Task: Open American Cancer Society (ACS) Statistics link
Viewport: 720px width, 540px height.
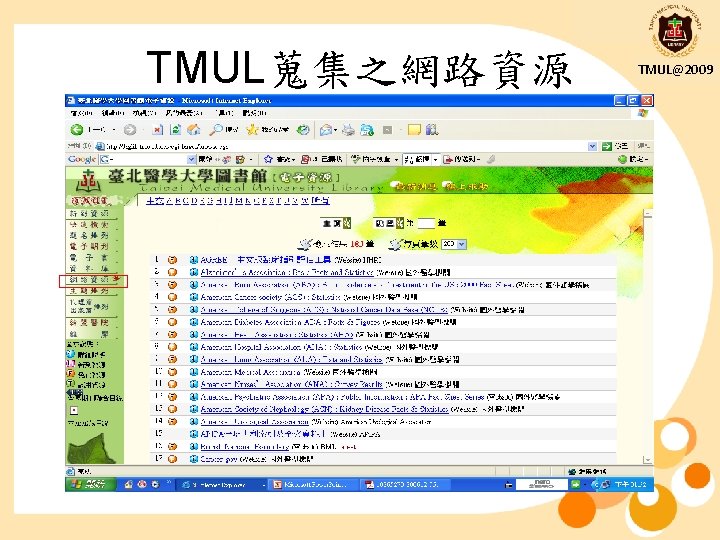Action: click(271, 297)
